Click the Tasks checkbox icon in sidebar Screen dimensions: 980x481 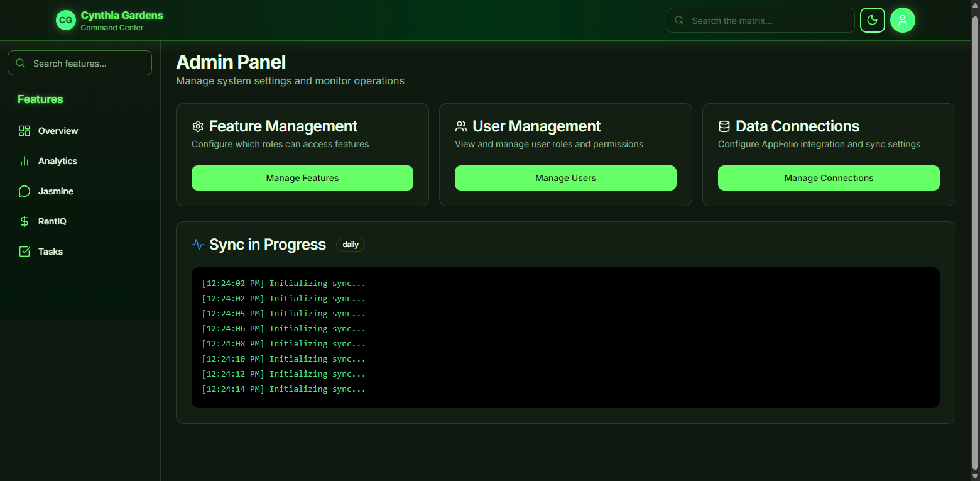click(24, 252)
